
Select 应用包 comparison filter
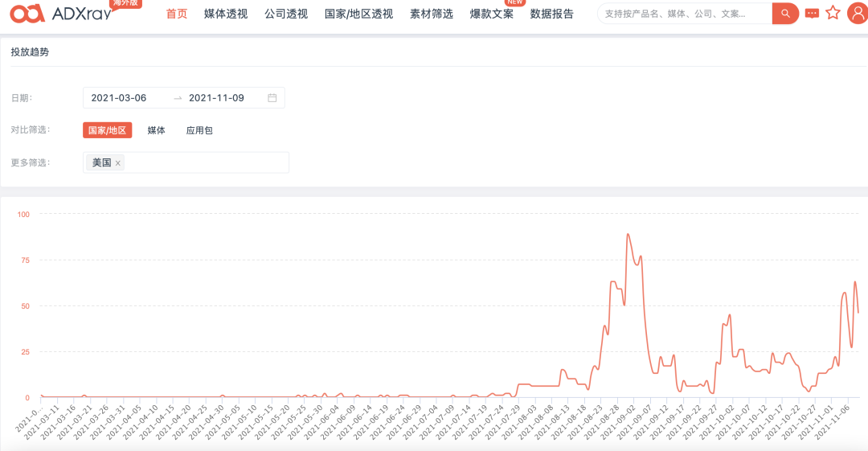point(199,130)
